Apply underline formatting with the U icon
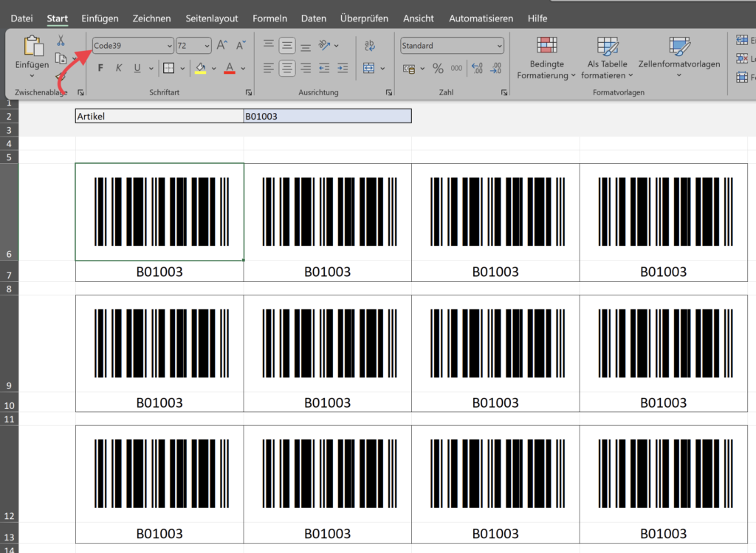Viewport: 756px width, 553px height. (x=137, y=69)
